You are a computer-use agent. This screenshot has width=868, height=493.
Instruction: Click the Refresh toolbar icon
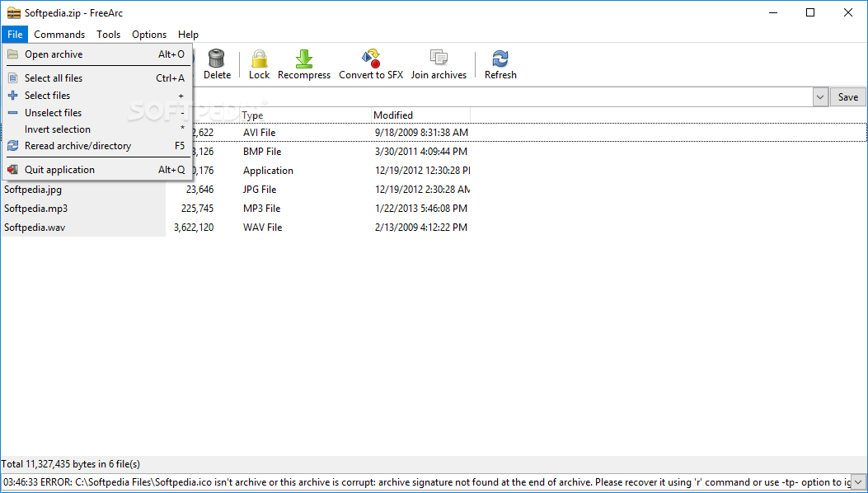click(500, 59)
